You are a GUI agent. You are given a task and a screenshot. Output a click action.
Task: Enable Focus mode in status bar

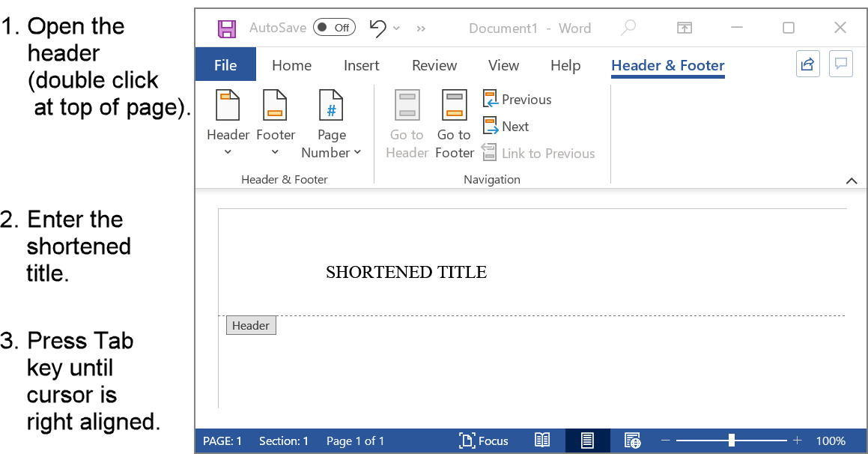483,441
